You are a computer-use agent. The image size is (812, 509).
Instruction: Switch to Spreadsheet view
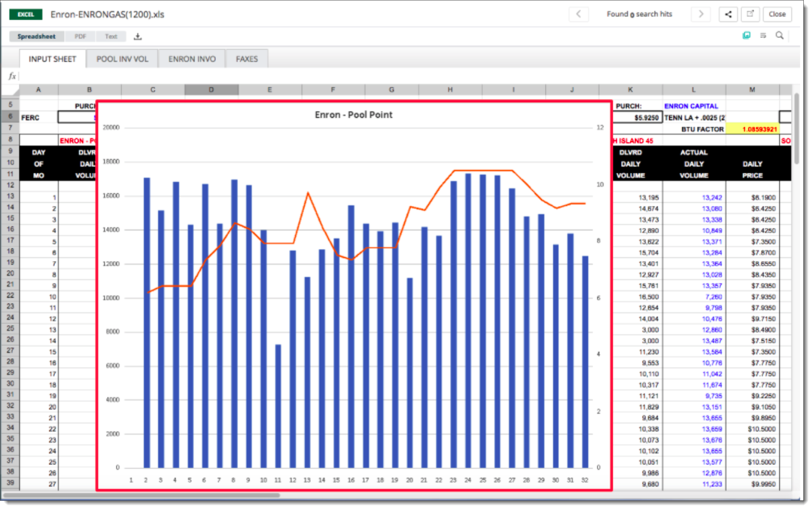[x=37, y=36]
